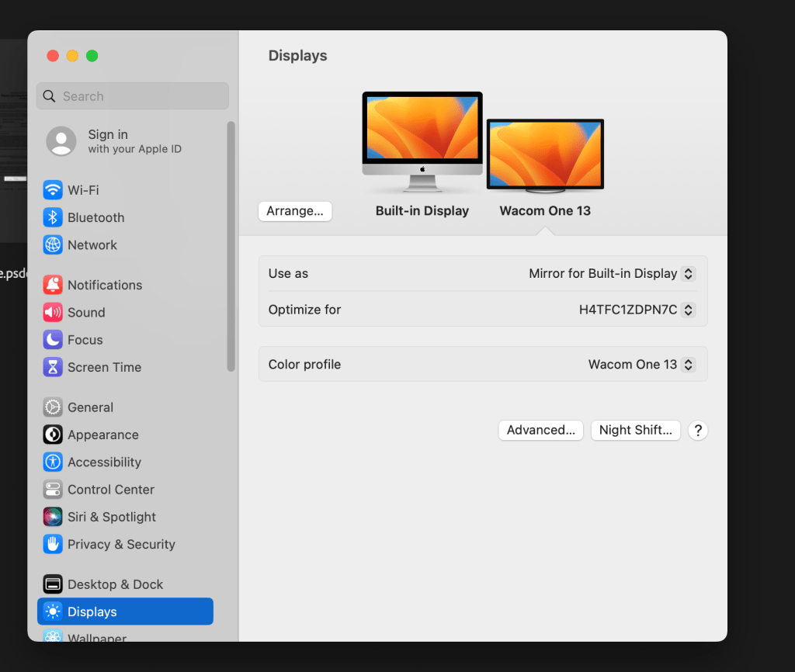Click the Search field in sidebar
The image size is (795, 672).
point(134,96)
